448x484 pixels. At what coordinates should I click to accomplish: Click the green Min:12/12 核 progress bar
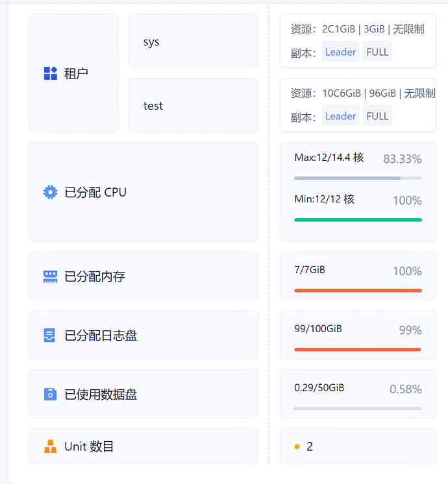pyautogui.click(x=358, y=220)
